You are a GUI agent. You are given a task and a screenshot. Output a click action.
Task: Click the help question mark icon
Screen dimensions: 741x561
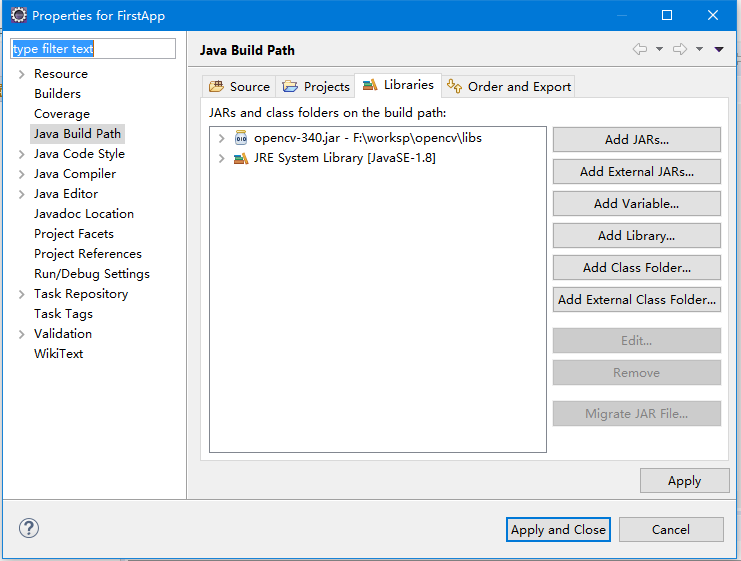pyautogui.click(x=28, y=529)
